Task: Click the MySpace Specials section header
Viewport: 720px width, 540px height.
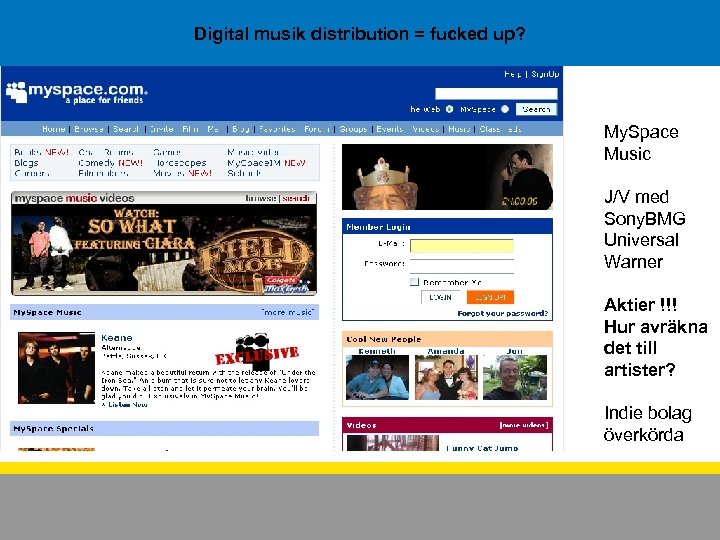Action: tap(164, 428)
